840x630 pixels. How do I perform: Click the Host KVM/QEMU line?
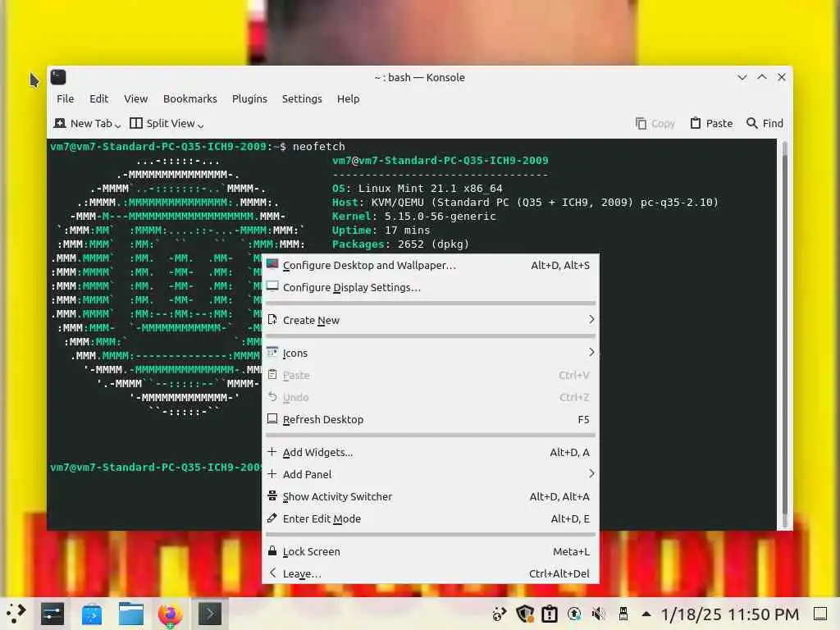[525, 203]
